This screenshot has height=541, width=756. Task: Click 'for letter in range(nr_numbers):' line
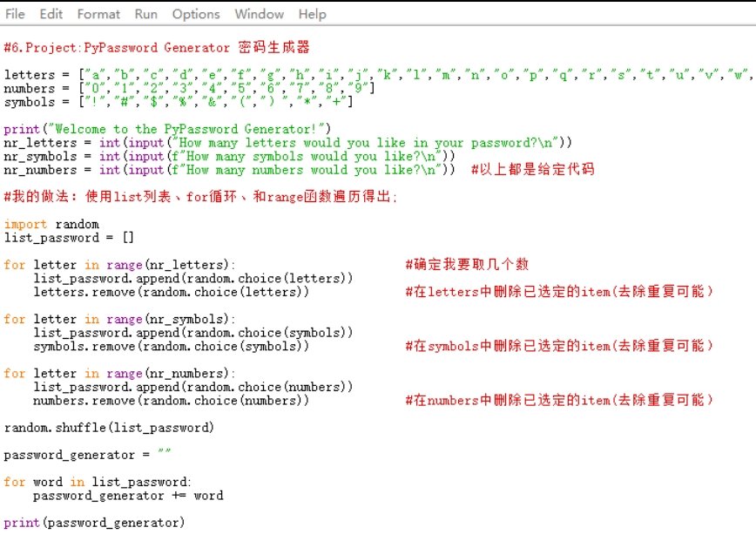119,373
